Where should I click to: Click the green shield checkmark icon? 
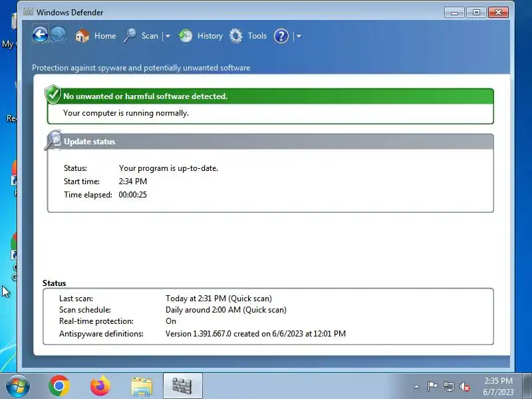click(x=53, y=94)
